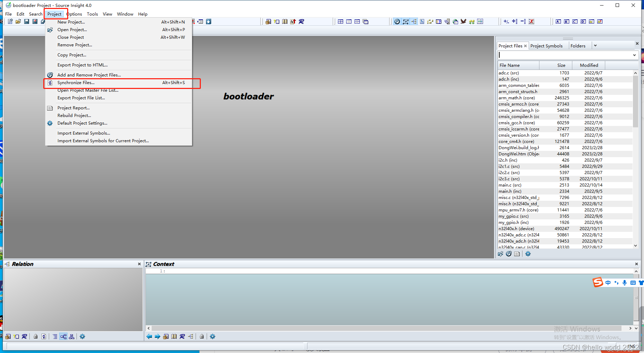
Task: Open the file filter box dropdown arrow
Action: click(x=634, y=55)
